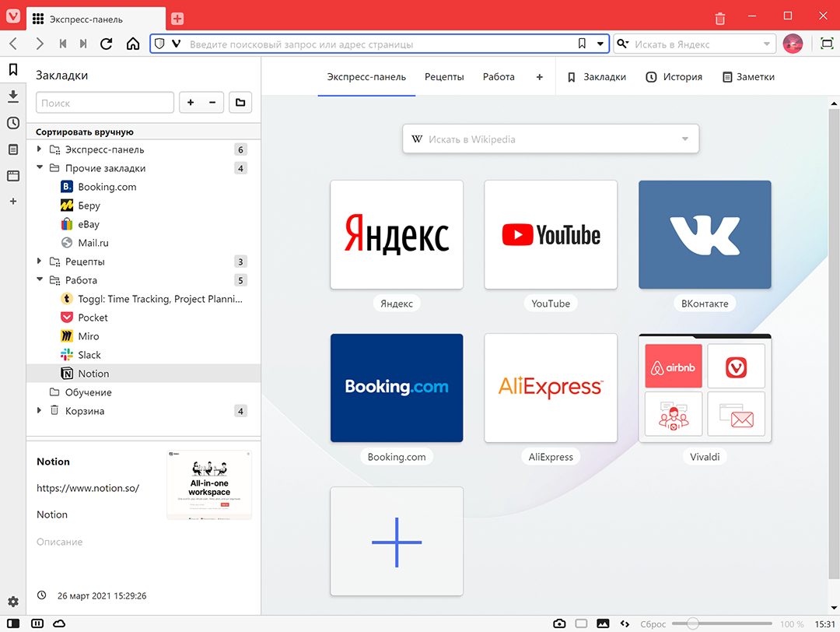Viewport: 840px width, 632px height.
Task: Click Сброс to reset page zoom
Action: [x=653, y=624]
